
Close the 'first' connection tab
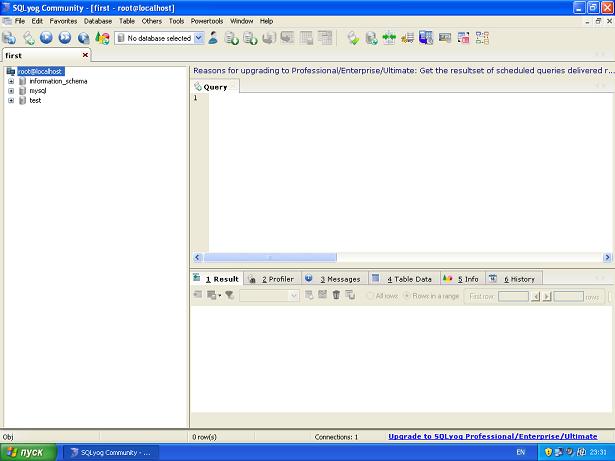pos(85,55)
